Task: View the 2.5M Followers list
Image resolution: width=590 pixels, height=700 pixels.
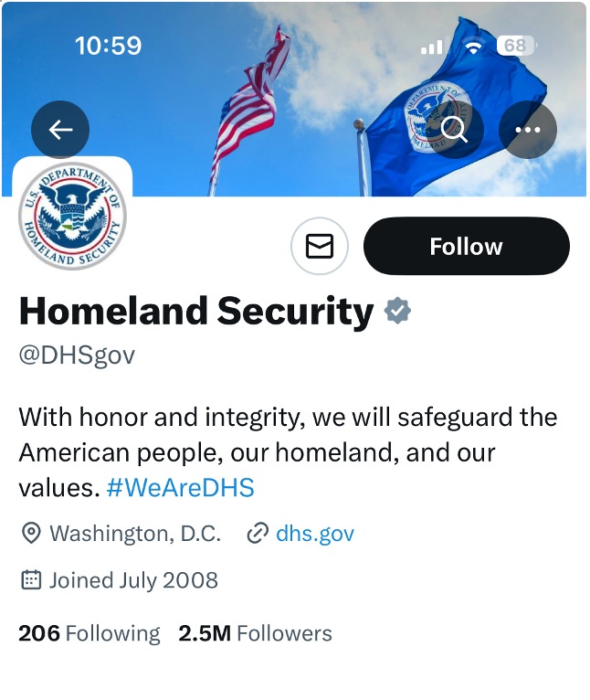Action: click(x=255, y=633)
